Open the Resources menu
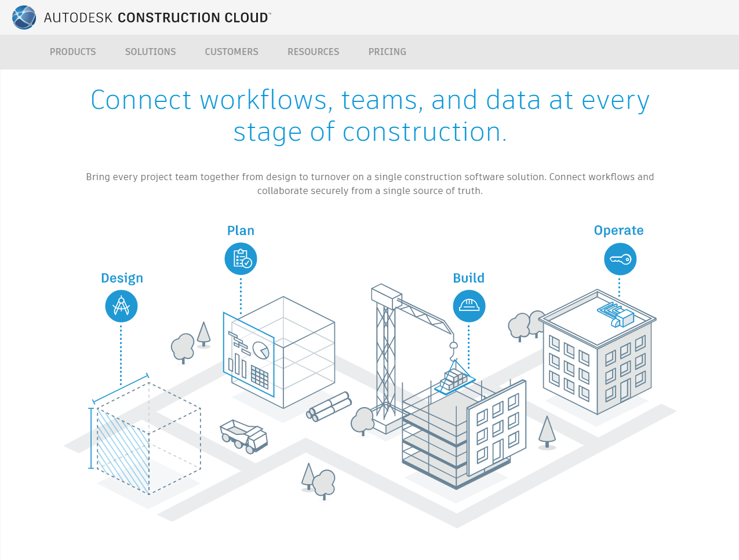Screen dimensions: 739x560 [314, 52]
